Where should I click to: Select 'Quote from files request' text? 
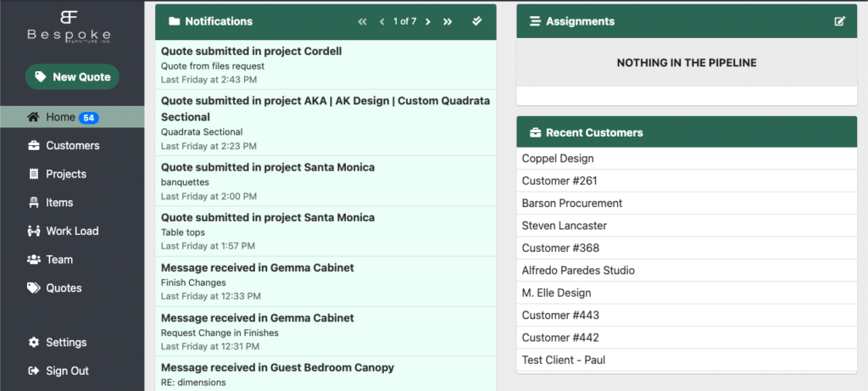[213, 66]
